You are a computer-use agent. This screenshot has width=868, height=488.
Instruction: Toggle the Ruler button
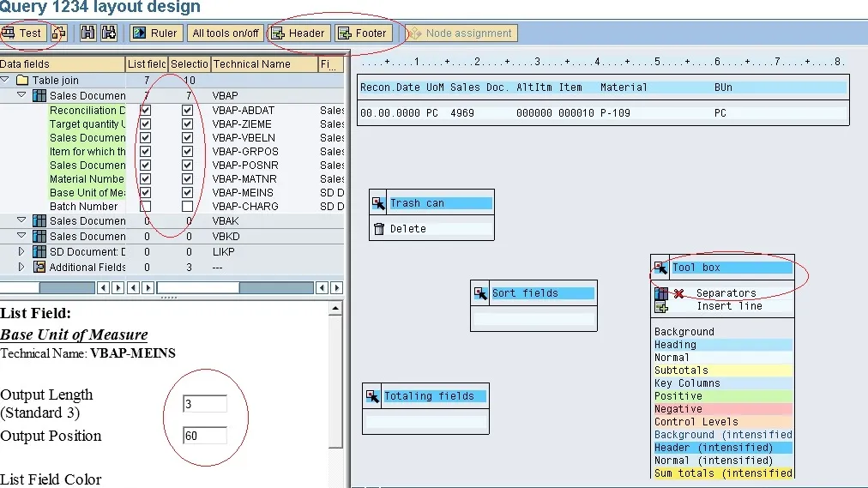click(157, 33)
